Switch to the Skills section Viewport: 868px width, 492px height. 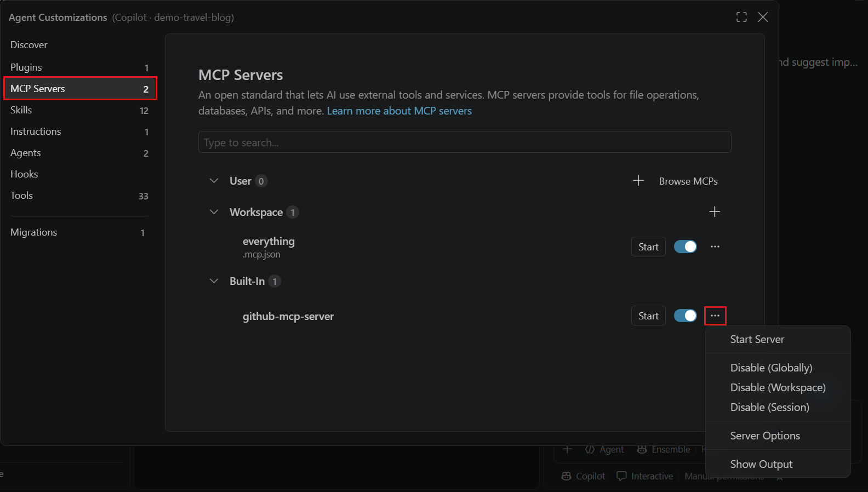pyautogui.click(x=79, y=110)
